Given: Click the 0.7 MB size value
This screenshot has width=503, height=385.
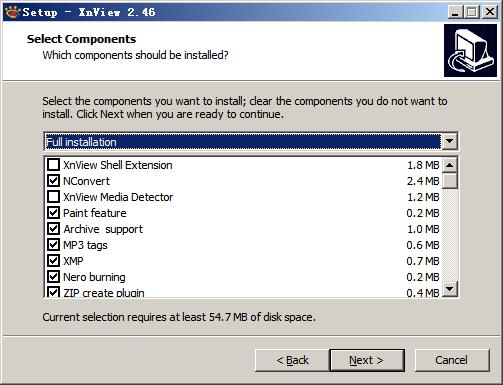Looking at the screenshot, I should pyautogui.click(x=423, y=261).
